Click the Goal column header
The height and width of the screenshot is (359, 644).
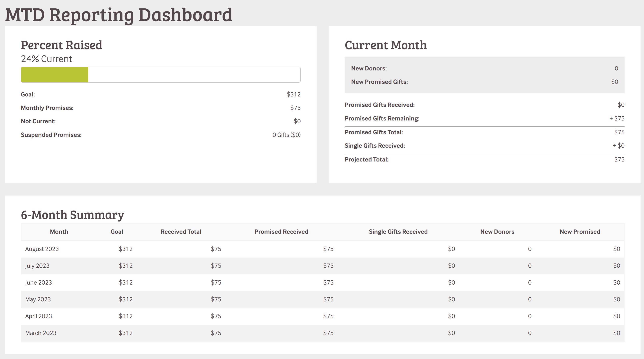[x=117, y=232]
